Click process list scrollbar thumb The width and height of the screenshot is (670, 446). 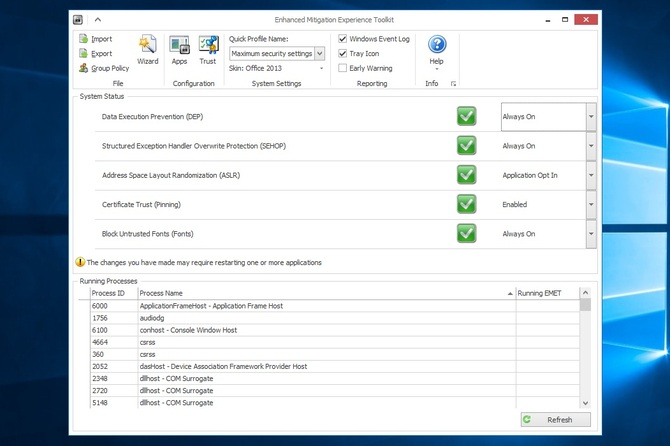coord(585,305)
